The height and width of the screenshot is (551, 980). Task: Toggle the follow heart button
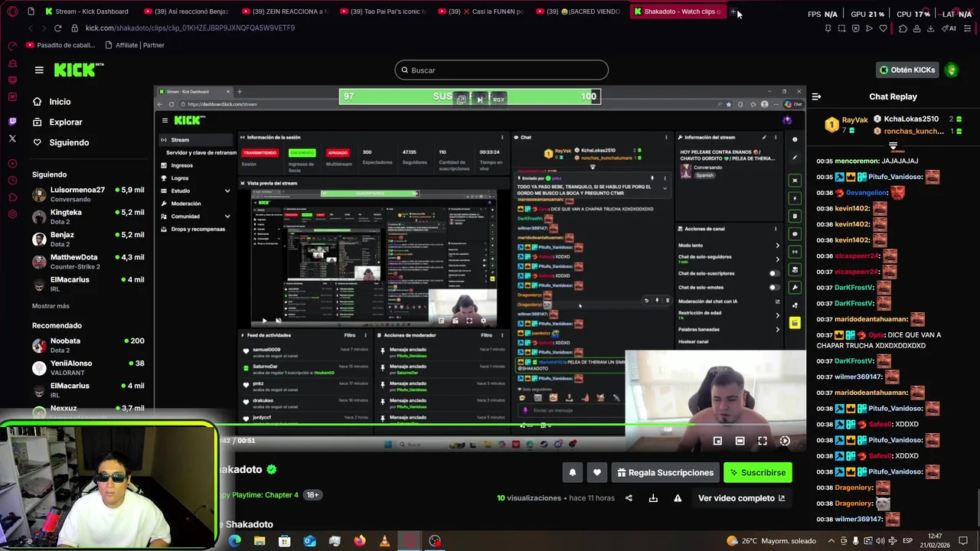[597, 473]
